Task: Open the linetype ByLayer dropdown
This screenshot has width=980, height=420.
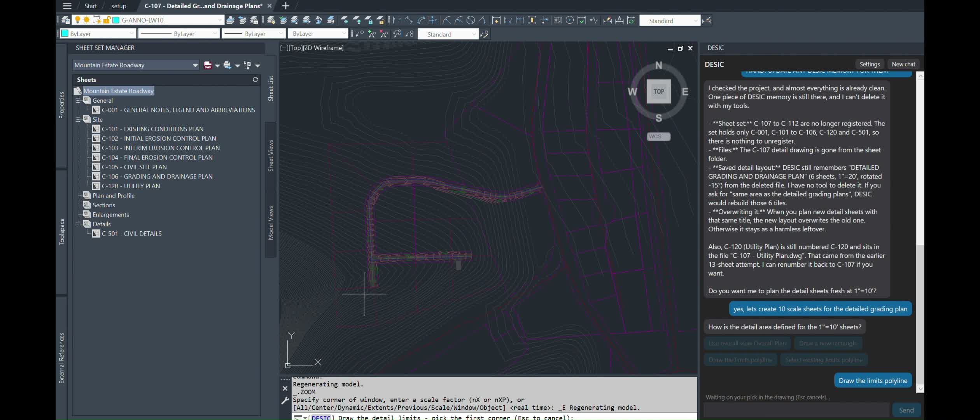Action: coord(215,34)
